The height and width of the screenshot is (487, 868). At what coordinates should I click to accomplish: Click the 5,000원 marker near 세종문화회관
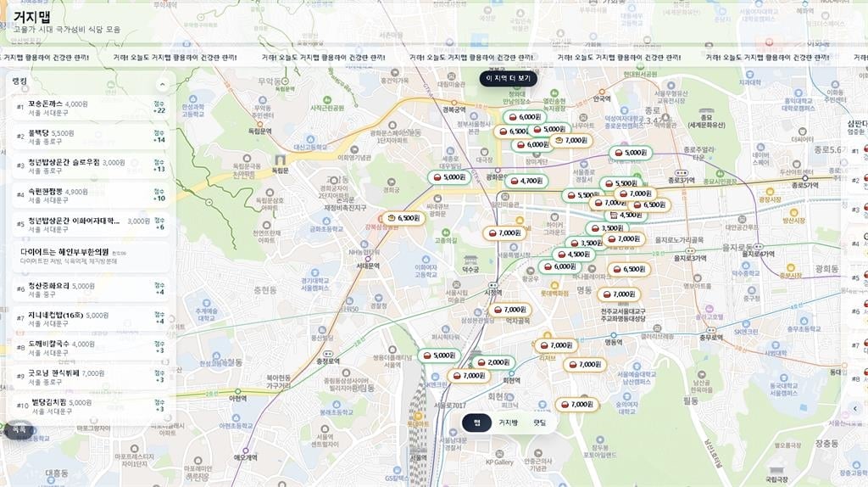(x=448, y=177)
